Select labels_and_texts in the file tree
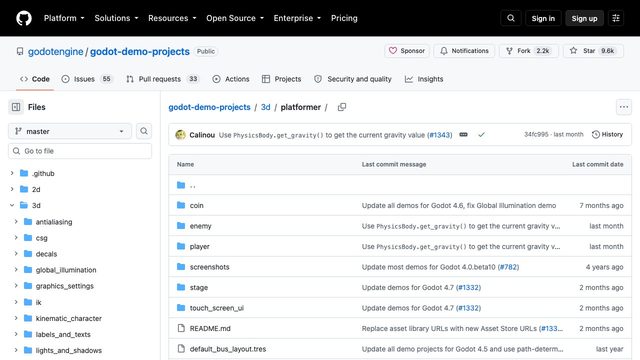Viewport: 640px width, 360px height. click(x=63, y=334)
